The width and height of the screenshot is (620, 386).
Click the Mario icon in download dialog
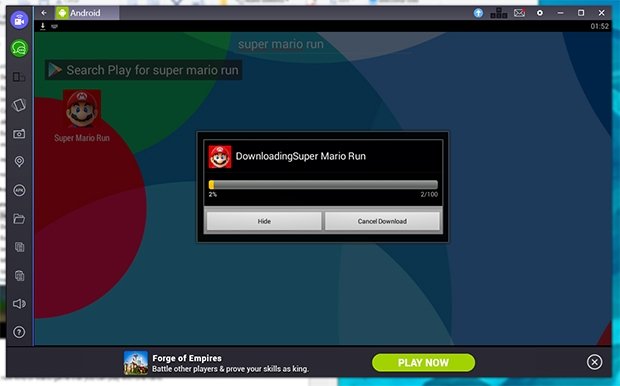point(220,157)
